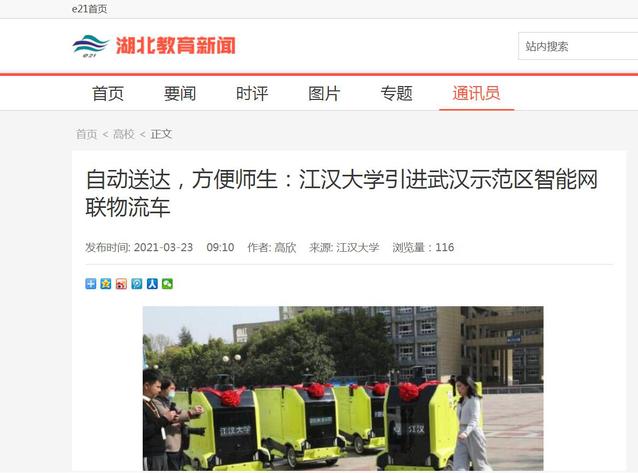638x473 pixels.
Task: Go to the 图片 tab
Action: (324, 94)
